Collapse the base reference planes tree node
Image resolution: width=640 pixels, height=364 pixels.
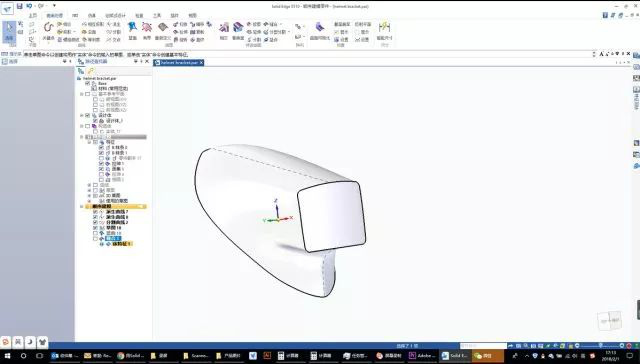click(x=82, y=94)
